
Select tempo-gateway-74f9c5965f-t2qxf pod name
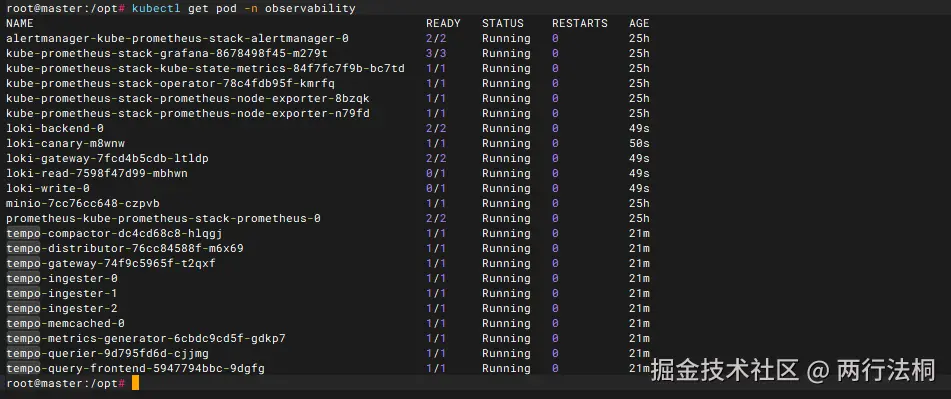pyautogui.click(x=111, y=263)
